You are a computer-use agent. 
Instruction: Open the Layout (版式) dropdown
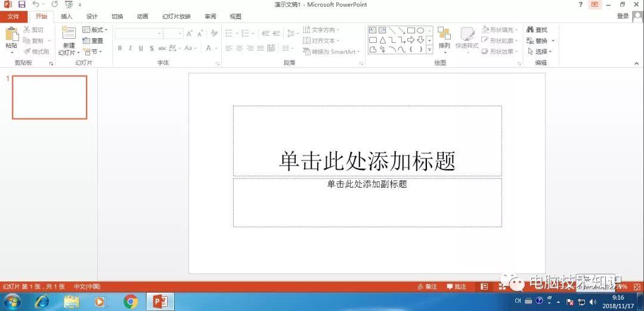95,30
